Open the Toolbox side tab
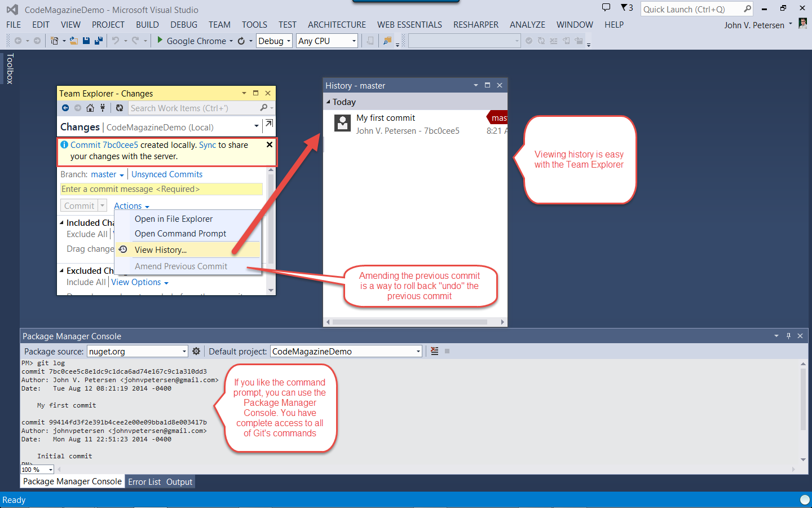Screen dimensions: 812x508 (x=10, y=68)
